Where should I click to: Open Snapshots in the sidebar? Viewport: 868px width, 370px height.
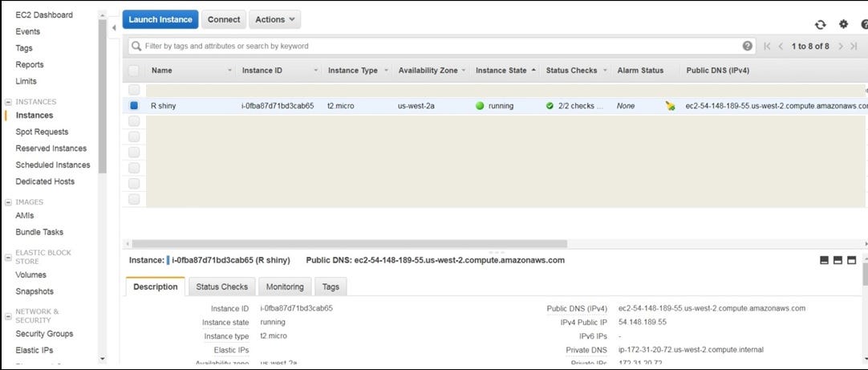[x=34, y=291]
